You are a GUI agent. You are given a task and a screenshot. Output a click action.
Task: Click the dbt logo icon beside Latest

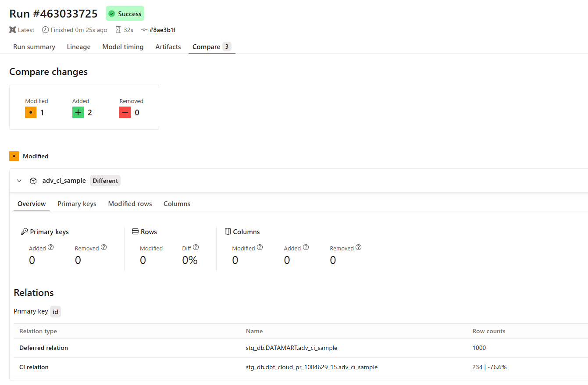click(12, 30)
